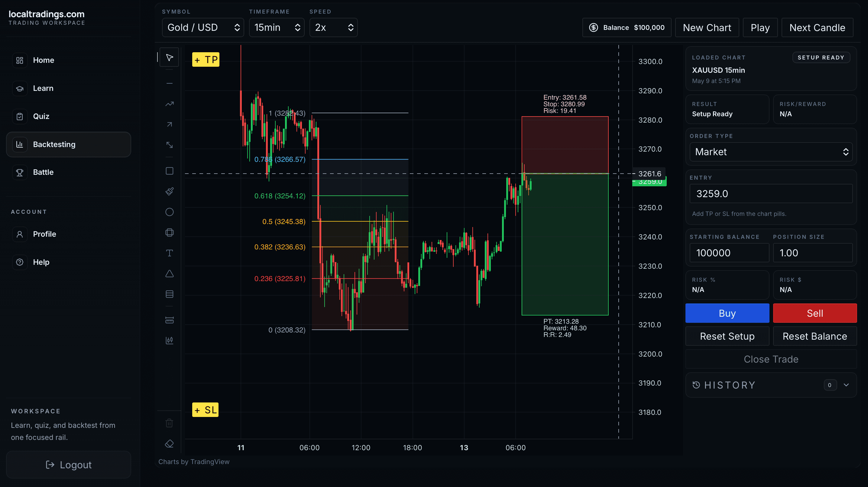The width and height of the screenshot is (868, 487).
Task: Expand the History panel chevron
Action: (x=846, y=385)
